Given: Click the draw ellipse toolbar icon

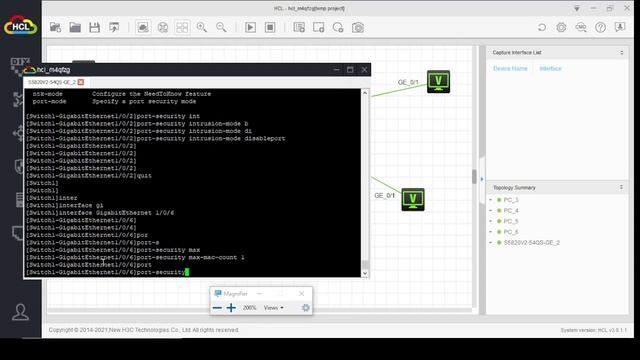Looking at the screenshot, I should pos(338,27).
